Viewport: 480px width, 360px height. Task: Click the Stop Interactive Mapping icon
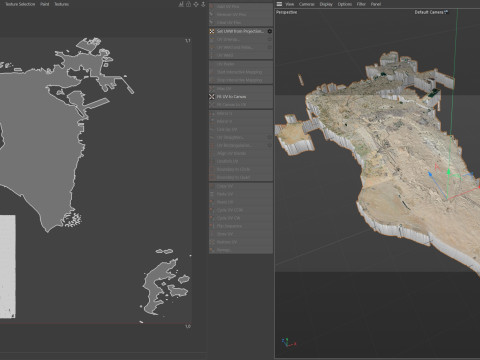click(212, 80)
